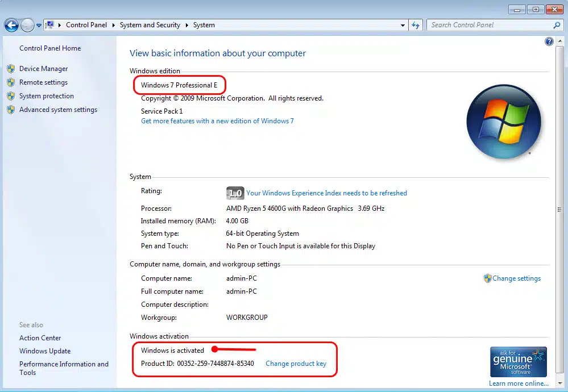Image resolution: width=568 pixels, height=392 pixels.
Task: Open Learn more online link
Action: click(519, 383)
